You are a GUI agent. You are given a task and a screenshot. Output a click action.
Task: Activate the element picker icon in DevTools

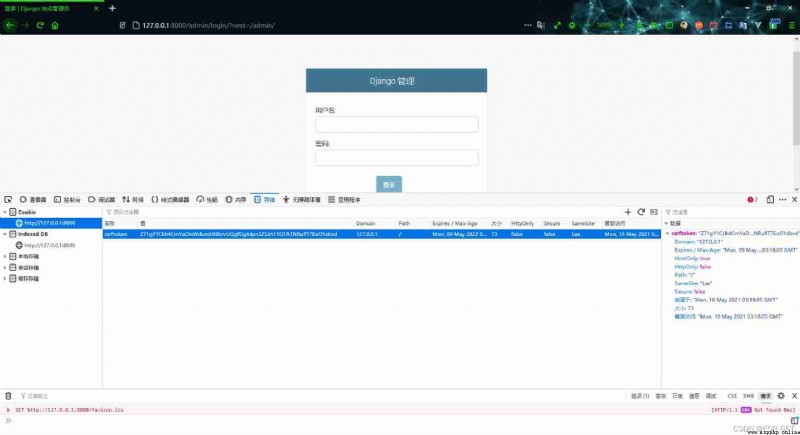(x=8, y=199)
